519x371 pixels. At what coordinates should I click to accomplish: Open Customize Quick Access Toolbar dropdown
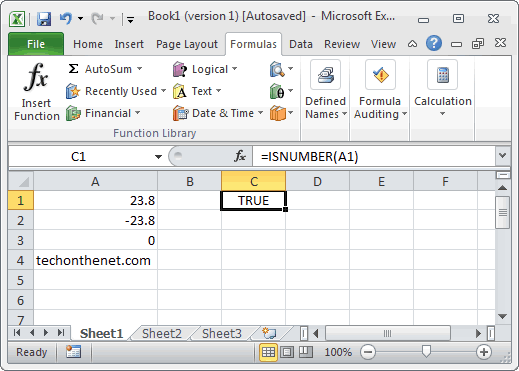coord(131,19)
